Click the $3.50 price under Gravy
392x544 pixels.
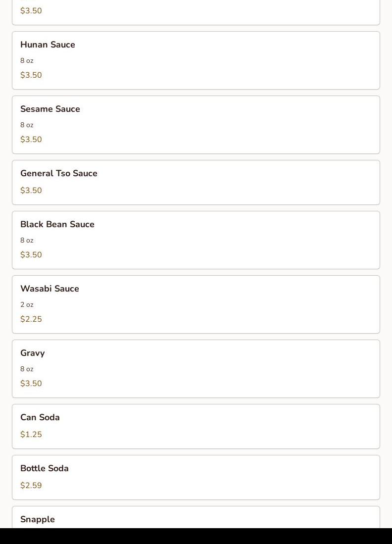point(31,384)
